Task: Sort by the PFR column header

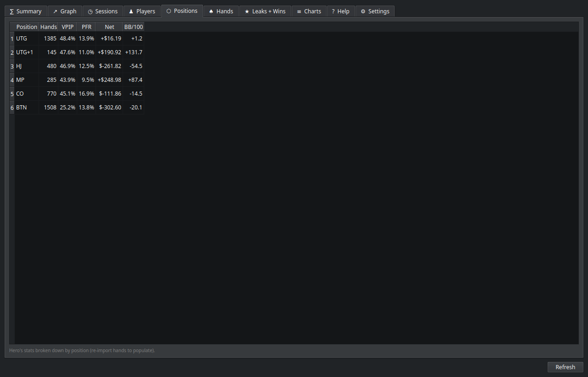Action: pyautogui.click(x=86, y=27)
